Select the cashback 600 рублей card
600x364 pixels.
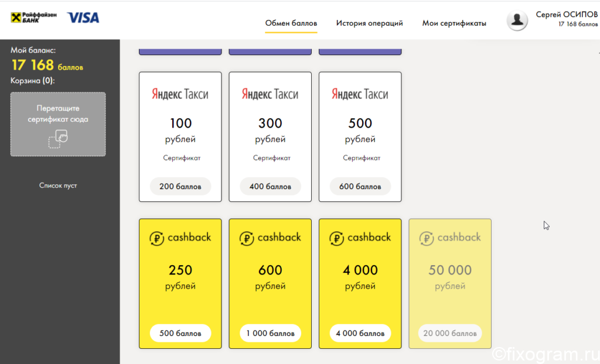[x=270, y=283]
